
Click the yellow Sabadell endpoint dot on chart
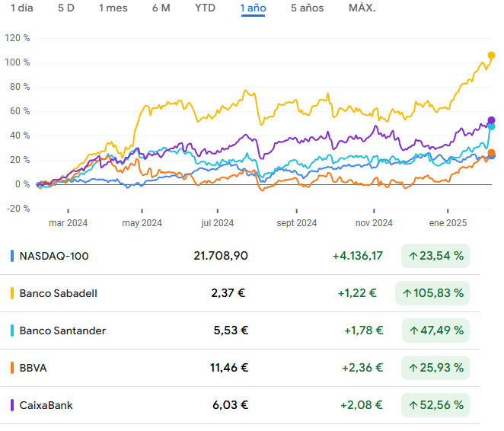pyautogui.click(x=491, y=56)
